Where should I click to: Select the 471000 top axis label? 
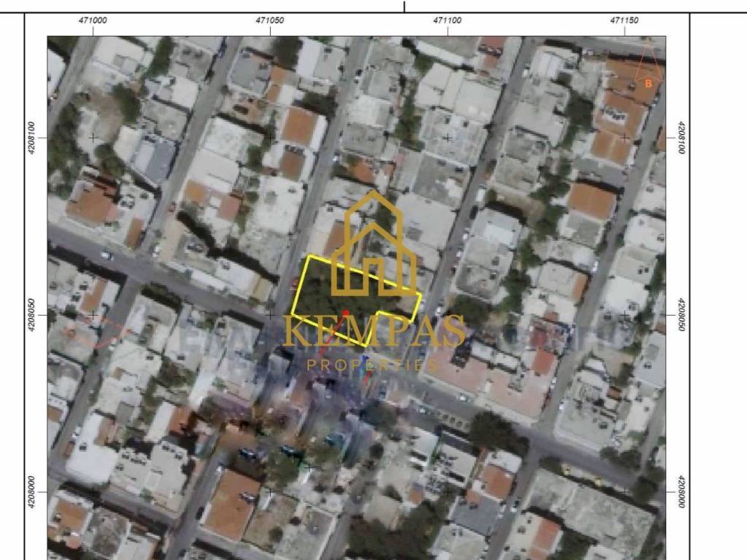click(93, 20)
